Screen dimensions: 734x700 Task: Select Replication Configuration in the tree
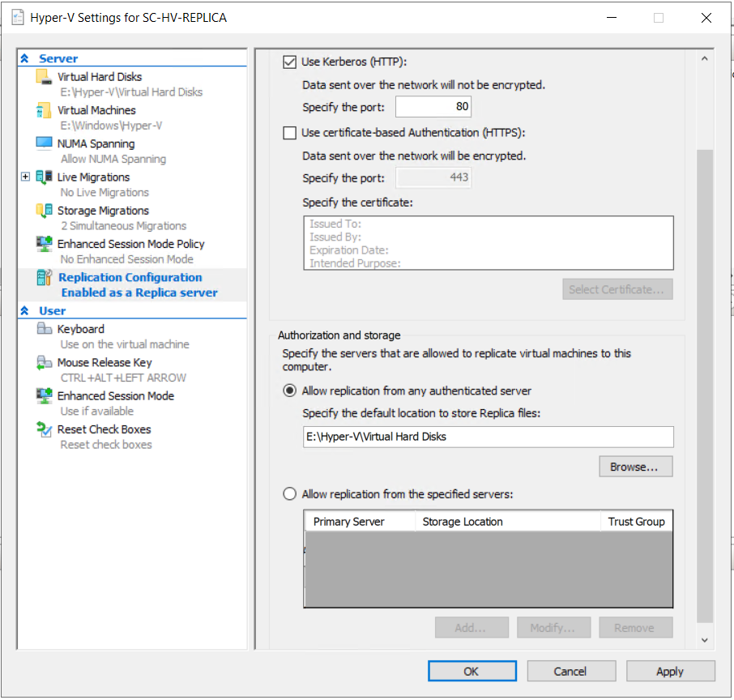[x=130, y=277]
